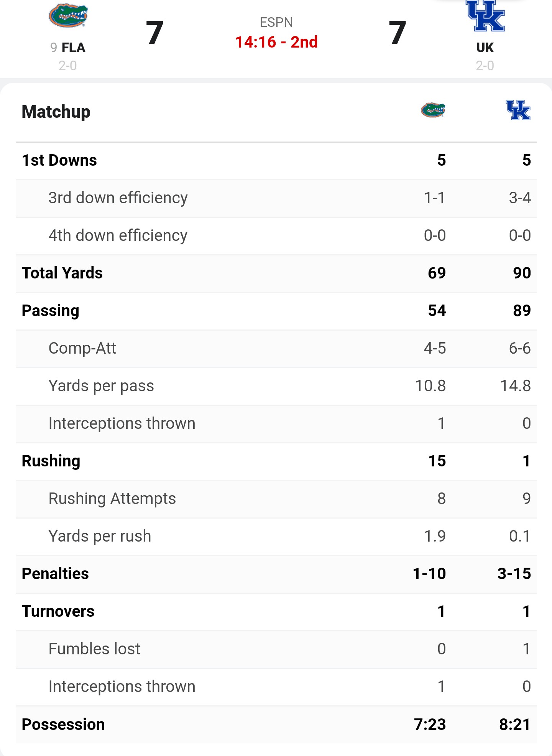Select the Rushing stat row
552x756 pixels.
(276, 461)
